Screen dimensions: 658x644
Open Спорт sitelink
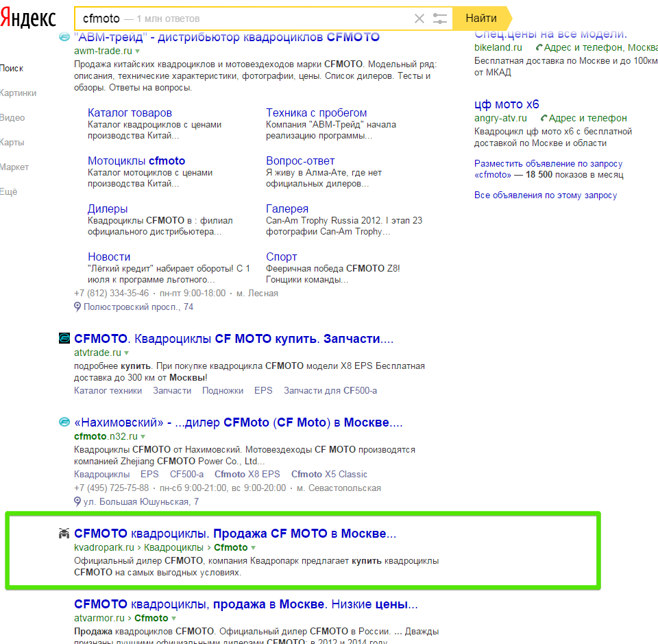click(x=282, y=257)
